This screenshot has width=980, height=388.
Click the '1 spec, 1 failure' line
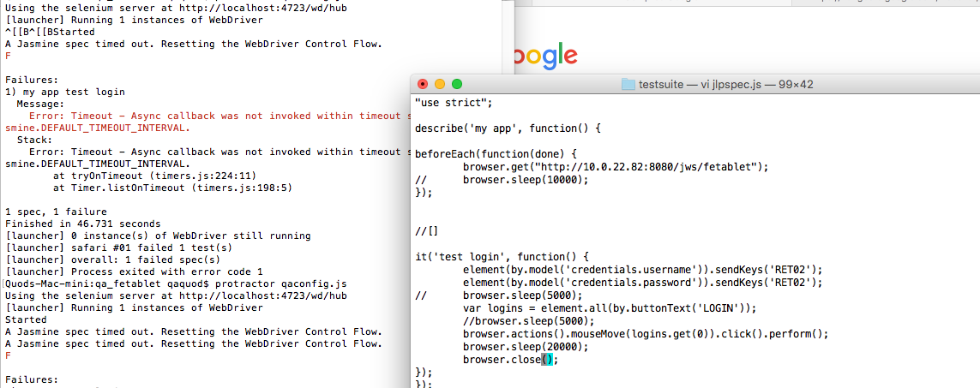click(56, 211)
